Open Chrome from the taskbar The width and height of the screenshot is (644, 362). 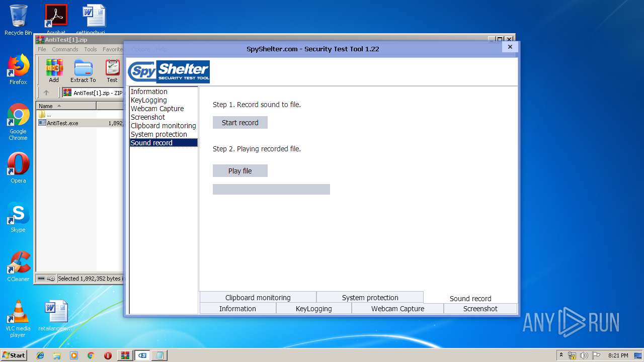91,355
